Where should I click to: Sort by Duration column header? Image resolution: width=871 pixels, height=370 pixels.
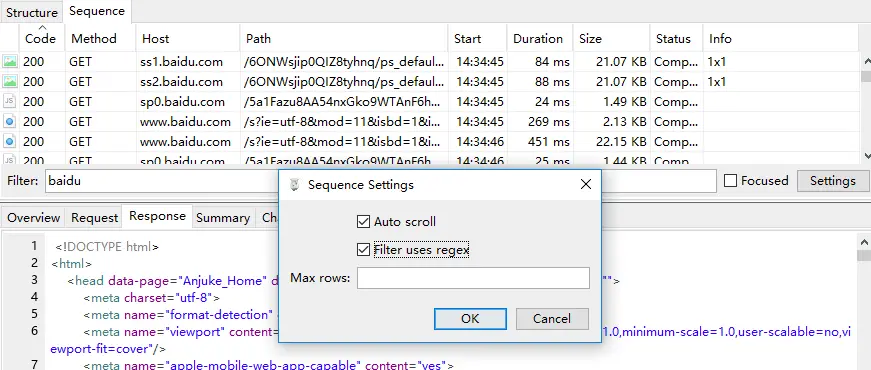(x=538, y=38)
